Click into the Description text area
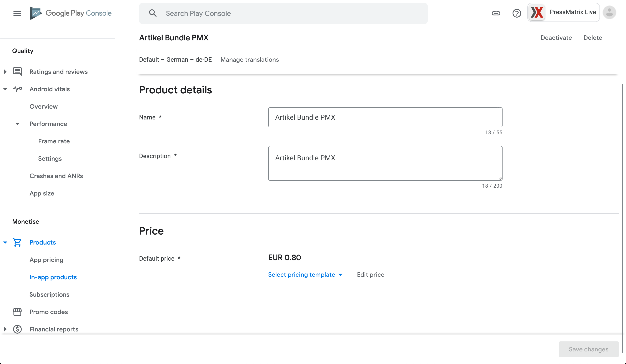The height and width of the screenshot is (364, 626). click(x=385, y=163)
